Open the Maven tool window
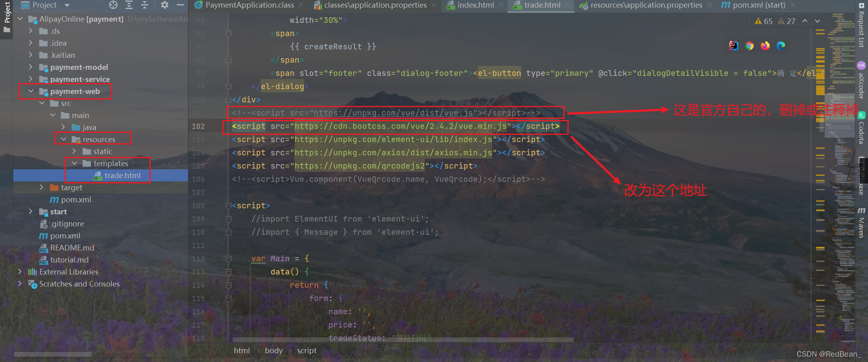868x362 pixels. pos(861,223)
